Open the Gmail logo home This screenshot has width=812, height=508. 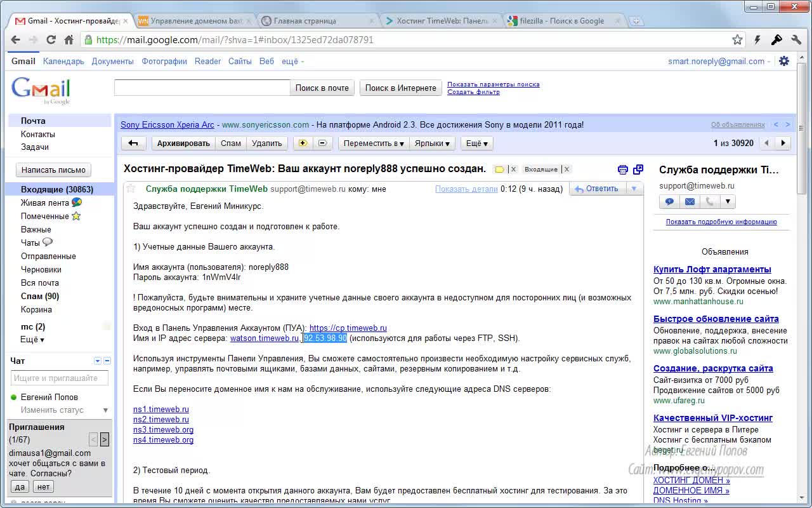click(41, 90)
